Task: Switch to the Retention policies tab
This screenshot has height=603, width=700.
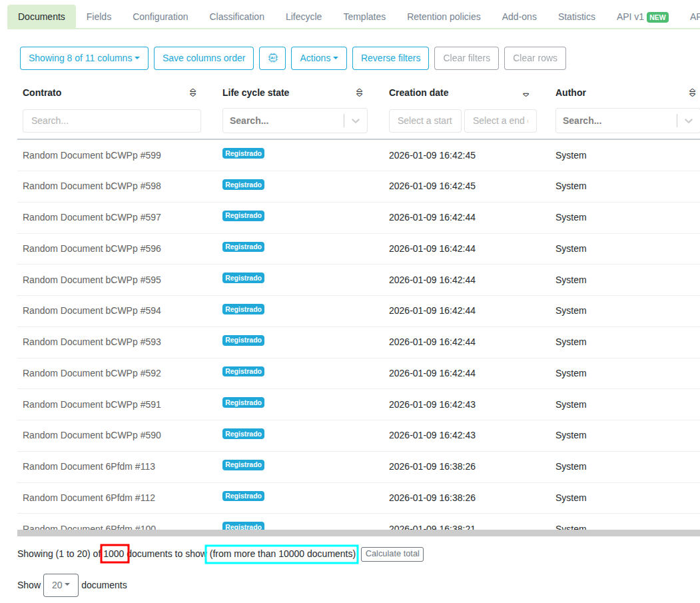Action: [444, 17]
